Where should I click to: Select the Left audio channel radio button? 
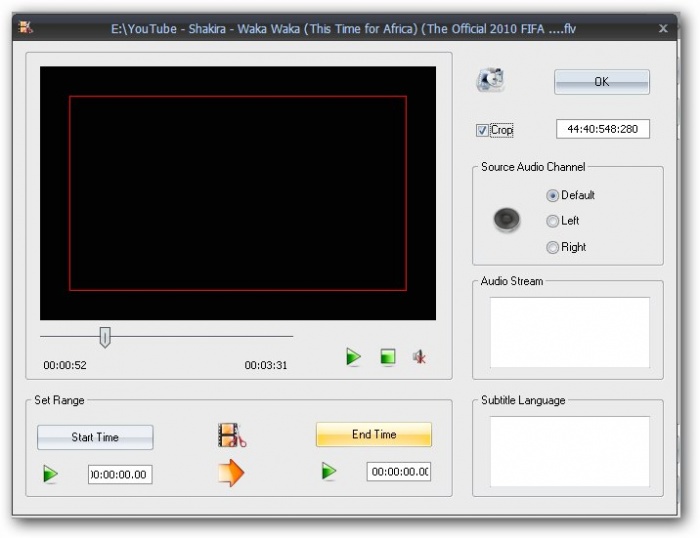coord(552,221)
